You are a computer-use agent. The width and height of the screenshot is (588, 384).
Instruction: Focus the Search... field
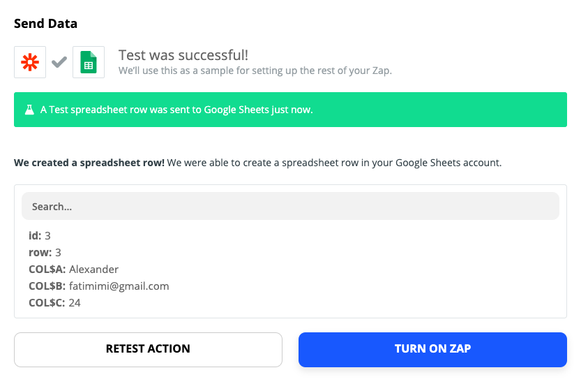tap(290, 206)
